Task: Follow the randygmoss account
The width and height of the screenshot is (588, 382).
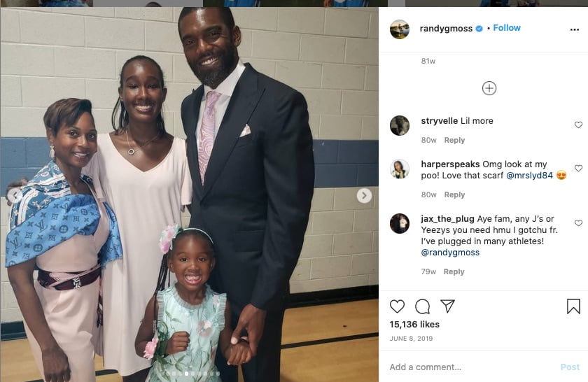Action: coord(507,28)
